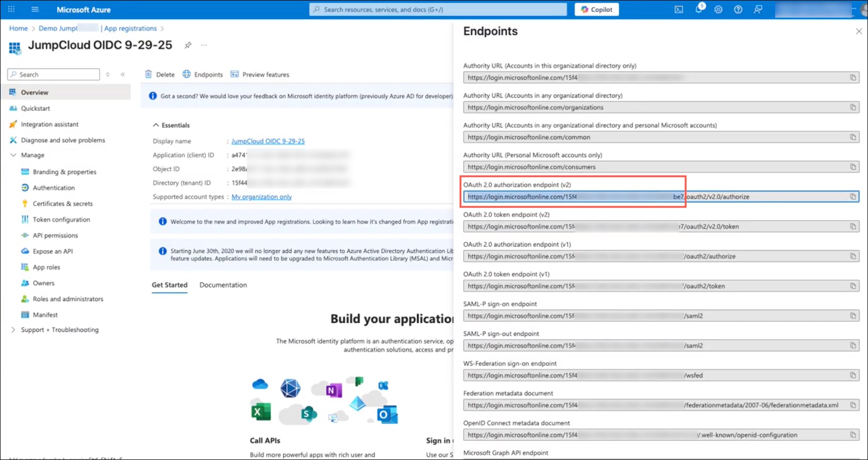
Task: Click the Copilot button
Action: [x=597, y=9]
